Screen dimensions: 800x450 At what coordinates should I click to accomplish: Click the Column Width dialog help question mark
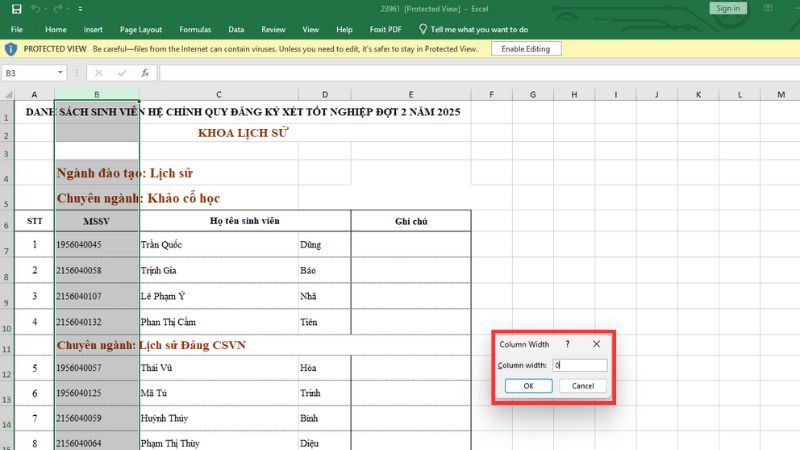tap(567, 344)
